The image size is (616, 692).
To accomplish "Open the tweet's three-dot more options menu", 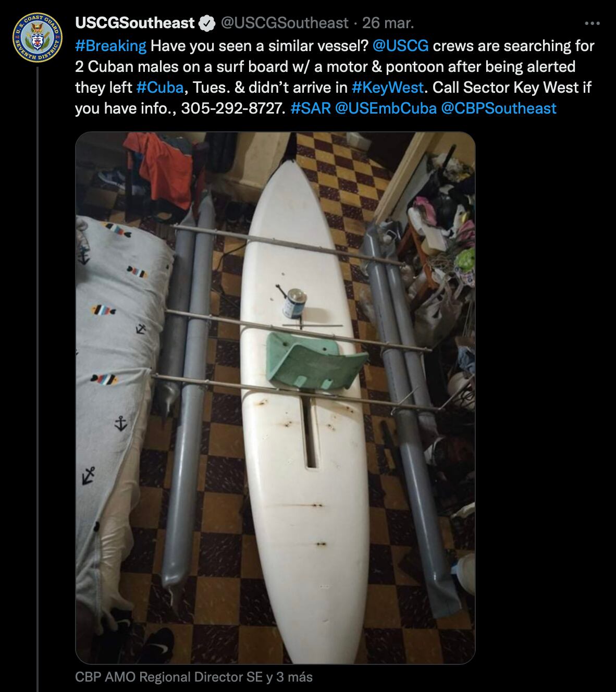I will pyautogui.click(x=593, y=23).
